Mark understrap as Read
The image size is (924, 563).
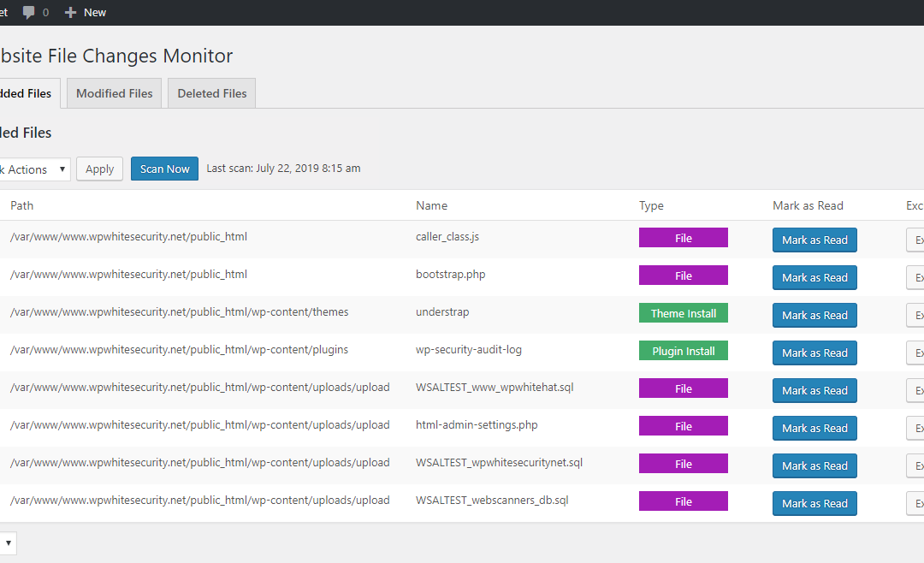coord(814,315)
